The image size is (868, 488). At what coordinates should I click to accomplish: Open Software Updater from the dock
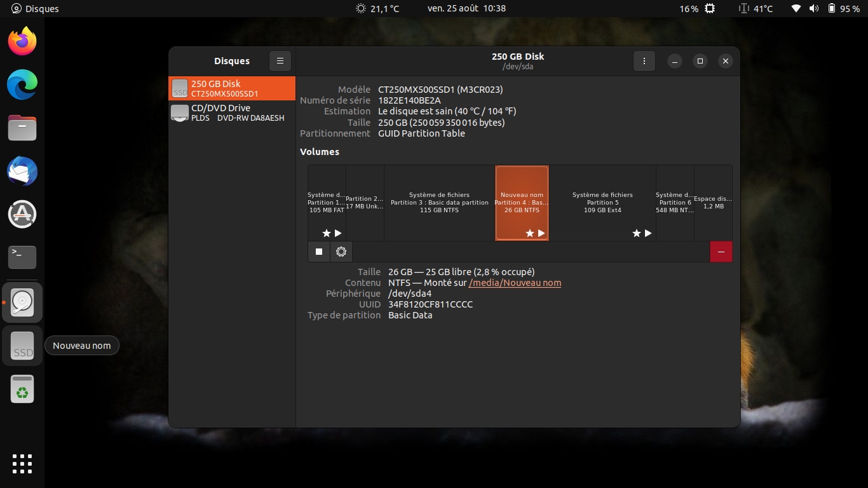click(22, 214)
